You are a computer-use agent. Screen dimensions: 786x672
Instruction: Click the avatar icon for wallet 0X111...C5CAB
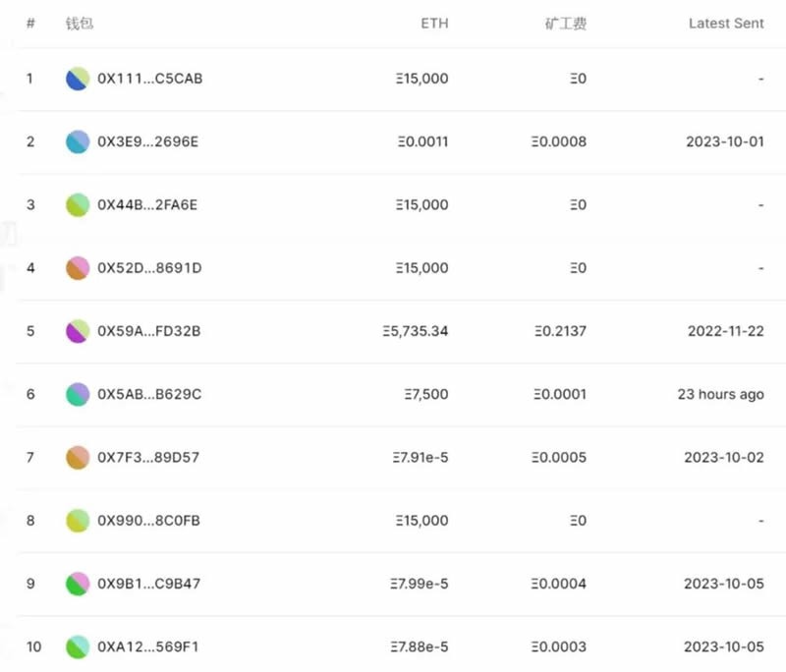click(x=79, y=79)
